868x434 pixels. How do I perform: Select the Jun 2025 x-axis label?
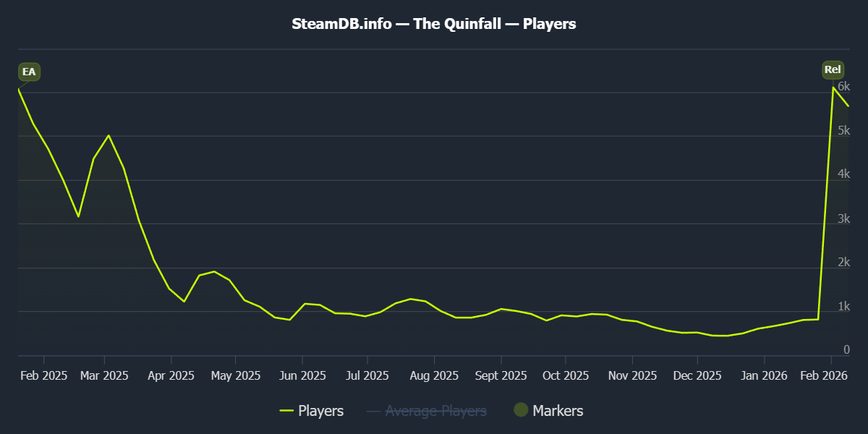pos(302,375)
